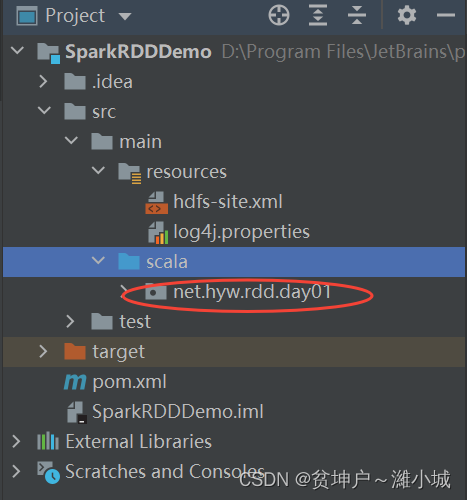This screenshot has height=500, width=467.
Task: Expand the target folder chevron
Action: click(x=43, y=351)
